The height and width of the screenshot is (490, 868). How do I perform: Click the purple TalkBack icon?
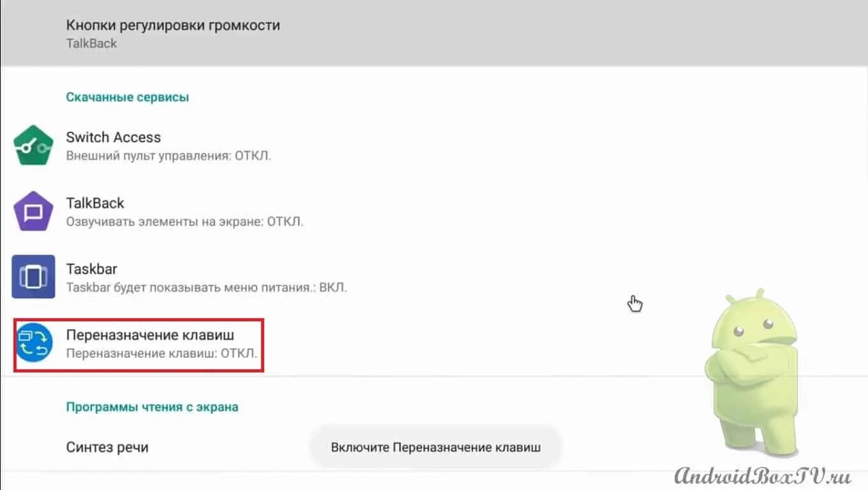[33, 211]
